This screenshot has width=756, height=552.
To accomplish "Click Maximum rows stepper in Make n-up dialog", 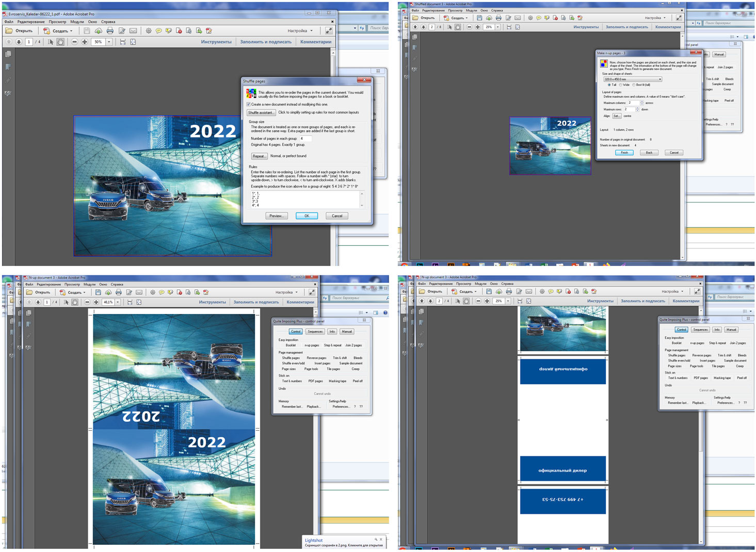I will click(x=638, y=109).
